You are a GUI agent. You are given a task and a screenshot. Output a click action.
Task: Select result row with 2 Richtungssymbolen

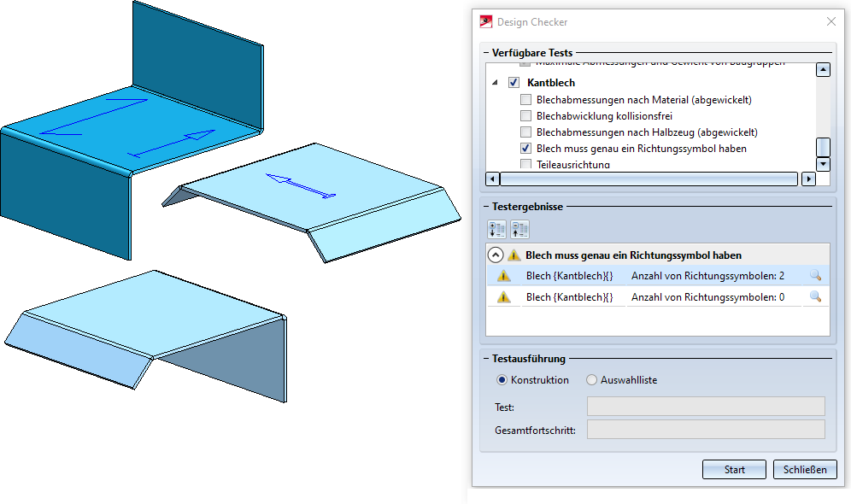658,276
